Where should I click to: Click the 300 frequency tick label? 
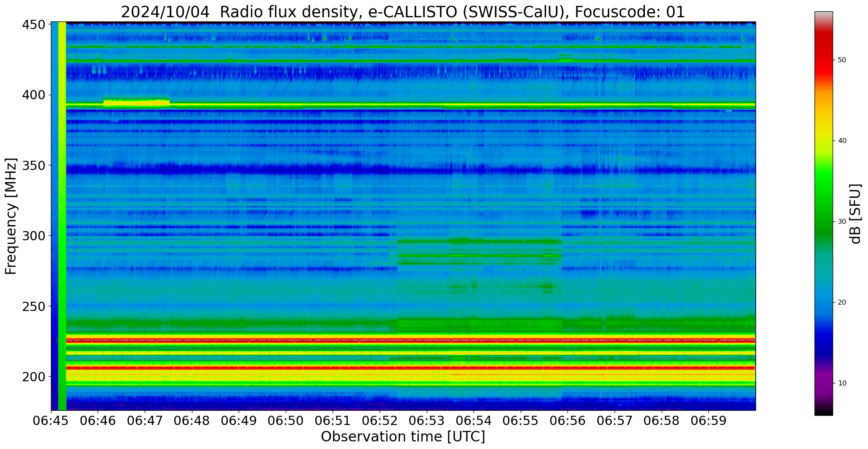pyautogui.click(x=33, y=236)
